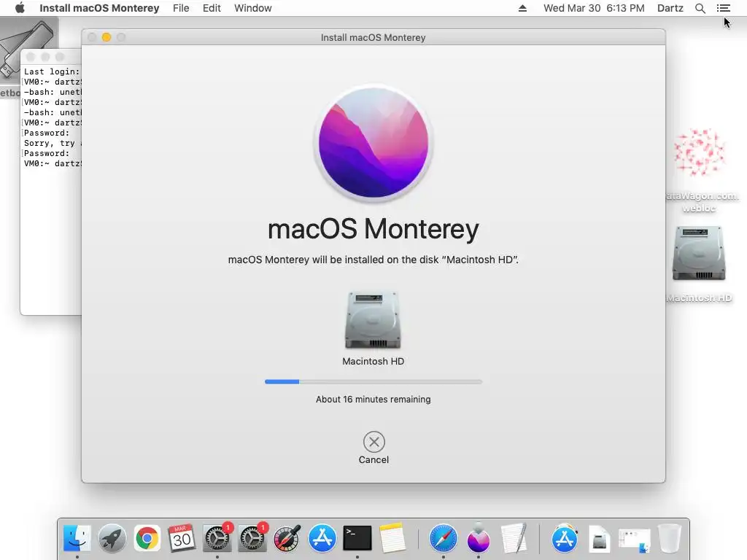This screenshot has width=747, height=560.
Task: Open System Preferences icon beside Digital Color Meter
Action: 252,539
